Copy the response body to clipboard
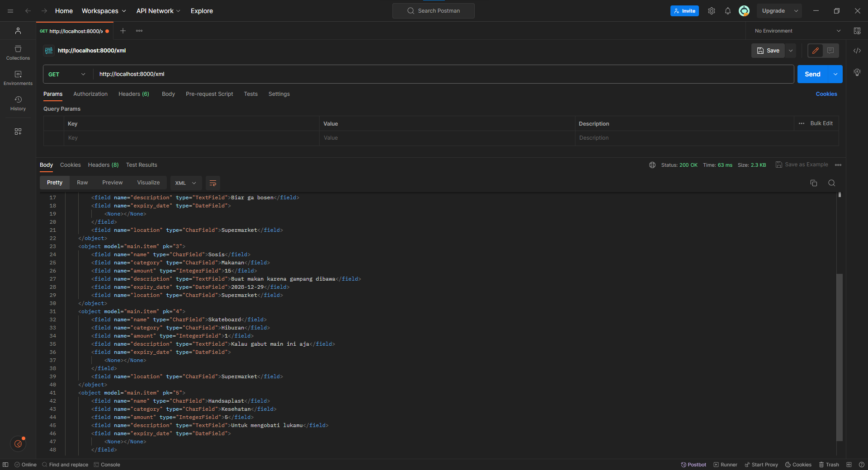This screenshot has width=868, height=470. point(813,183)
